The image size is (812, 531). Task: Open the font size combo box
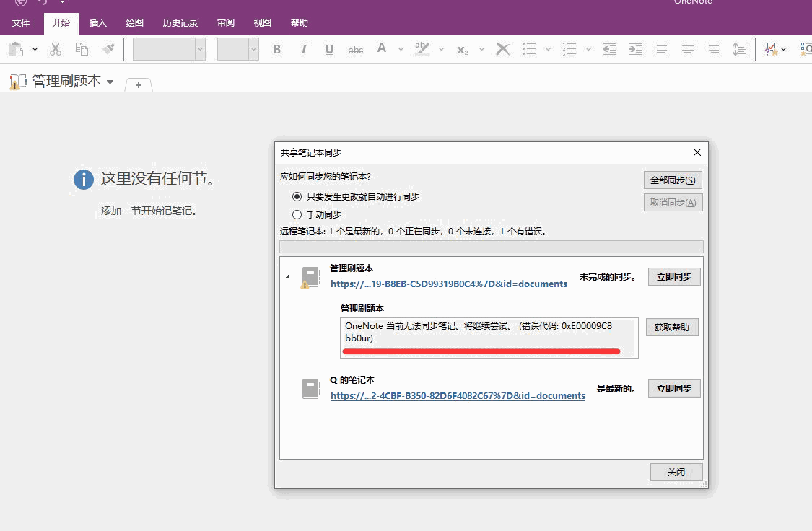[x=237, y=49]
